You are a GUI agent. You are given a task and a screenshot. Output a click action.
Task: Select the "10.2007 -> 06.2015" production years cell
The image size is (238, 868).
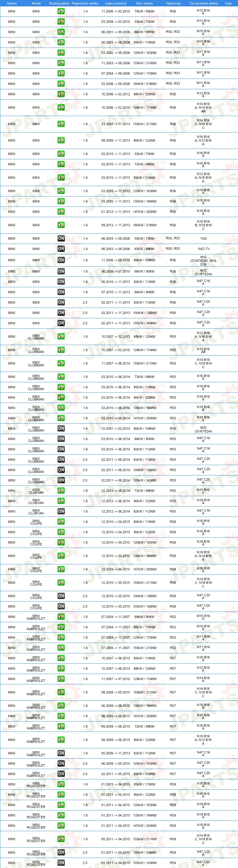point(115,669)
